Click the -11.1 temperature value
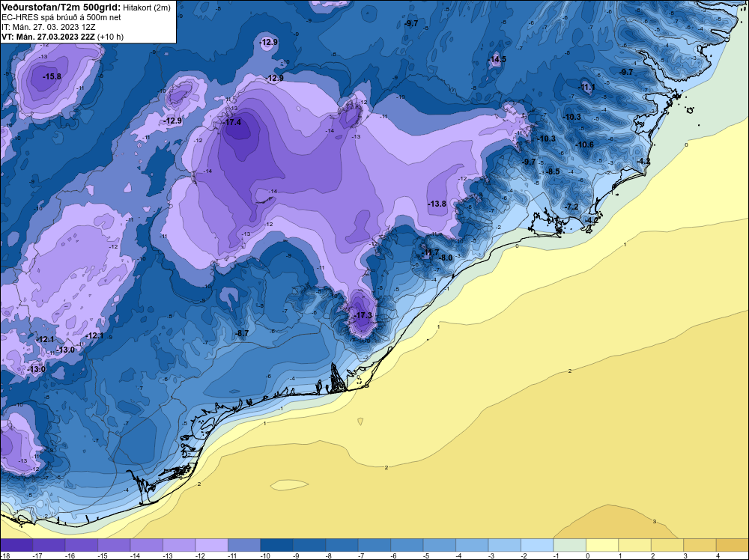This screenshot has width=749, height=560. (587, 88)
